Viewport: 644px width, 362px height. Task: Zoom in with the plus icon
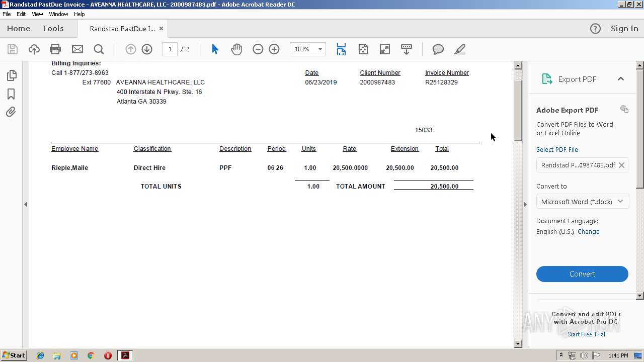point(274,49)
